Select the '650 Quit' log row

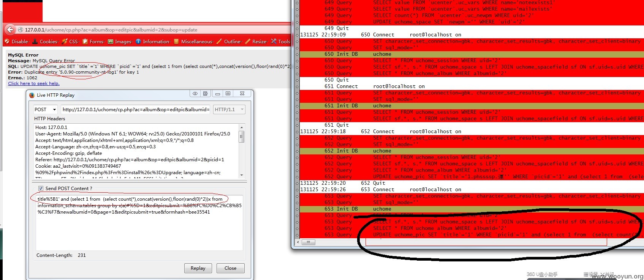point(472,80)
